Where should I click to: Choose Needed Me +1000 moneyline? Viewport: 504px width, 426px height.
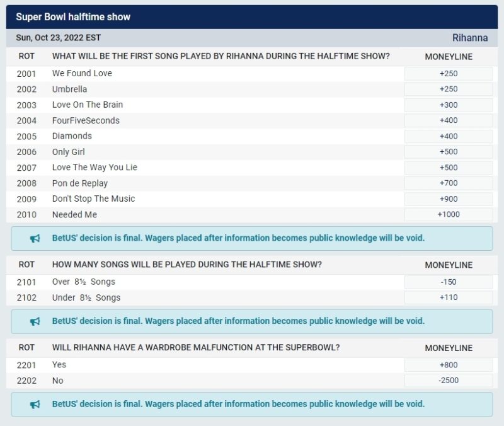pyautogui.click(x=449, y=214)
